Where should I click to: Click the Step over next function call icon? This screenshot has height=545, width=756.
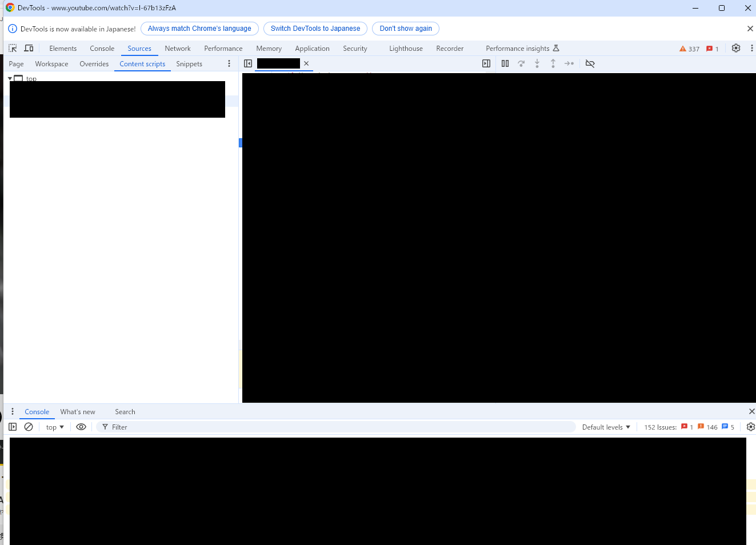[521, 63]
